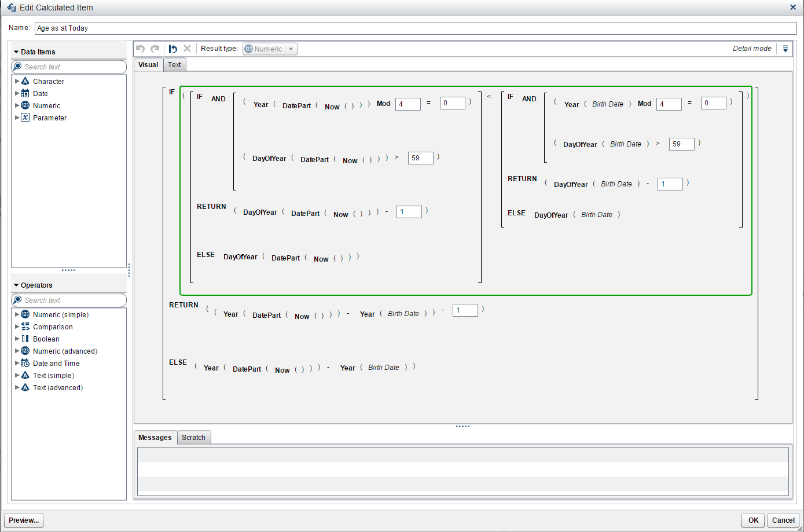804x532 pixels.
Task: Expand the Text (advanced) operators node
Action: tap(17, 387)
